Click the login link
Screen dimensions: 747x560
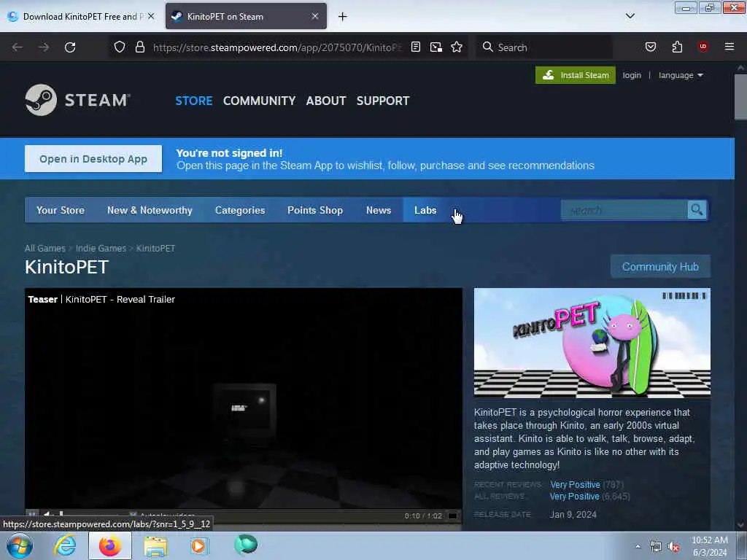pyautogui.click(x=632, y=75)
